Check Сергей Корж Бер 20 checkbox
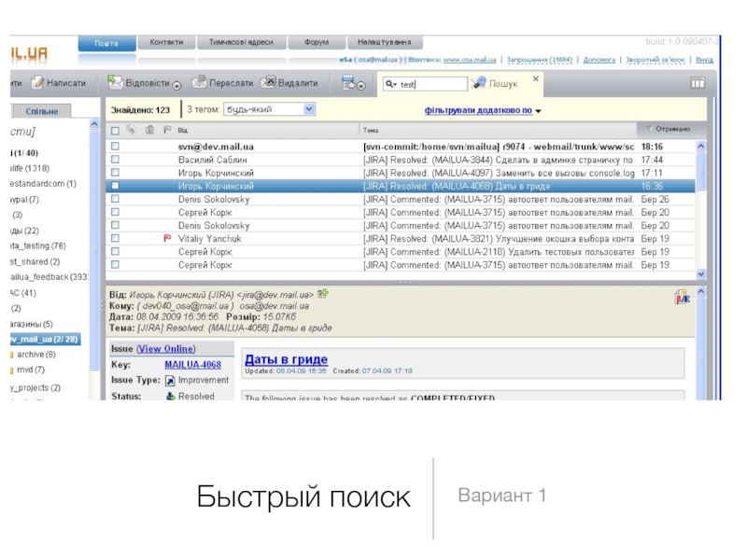 coord(115,212)
